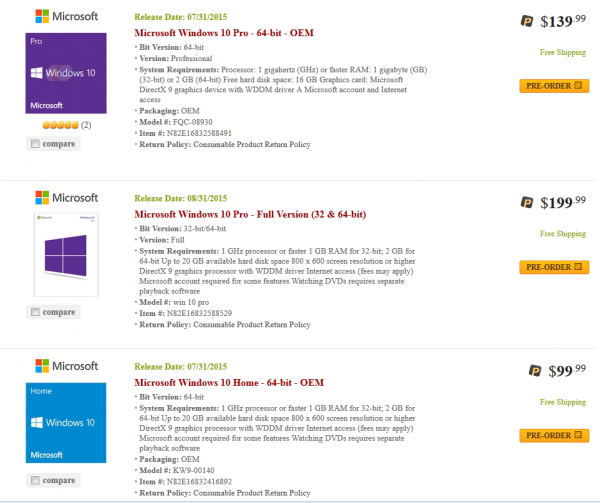
Task: Click the Microsoft logo above Windows 10 Pro OEM
Action: coord(66,17)
